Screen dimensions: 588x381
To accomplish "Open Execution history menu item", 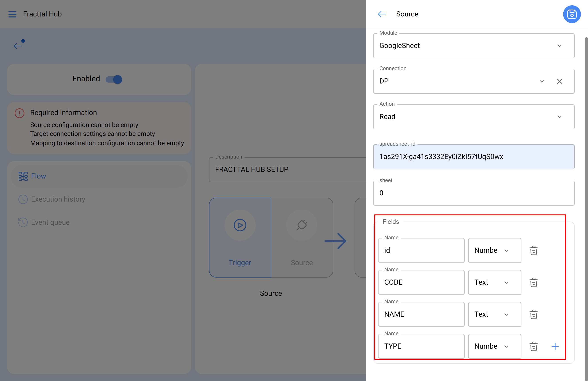I will tap(58, 199).
